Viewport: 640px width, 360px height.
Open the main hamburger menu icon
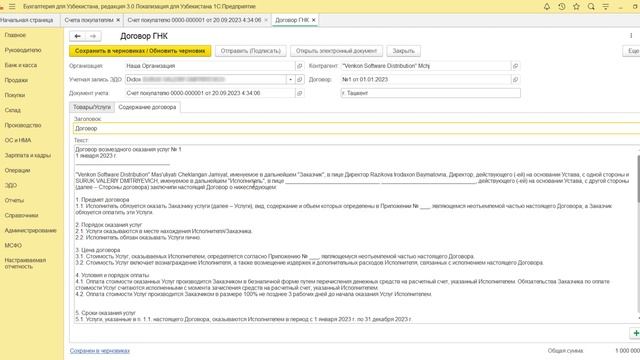[12, 7]
